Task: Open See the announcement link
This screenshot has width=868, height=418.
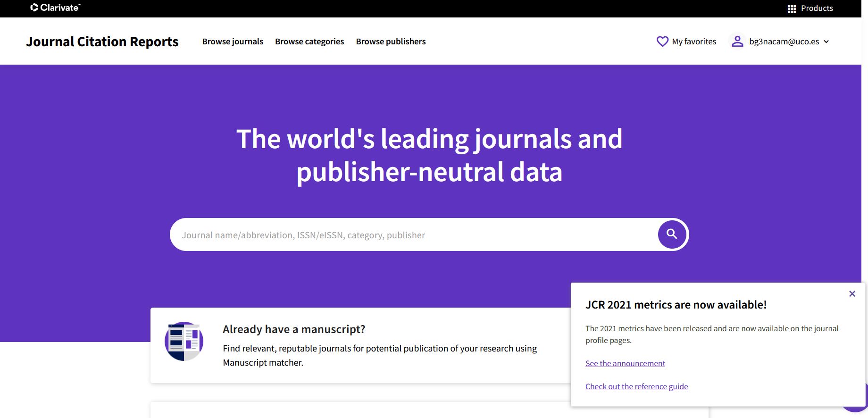Action: point(625,363)
